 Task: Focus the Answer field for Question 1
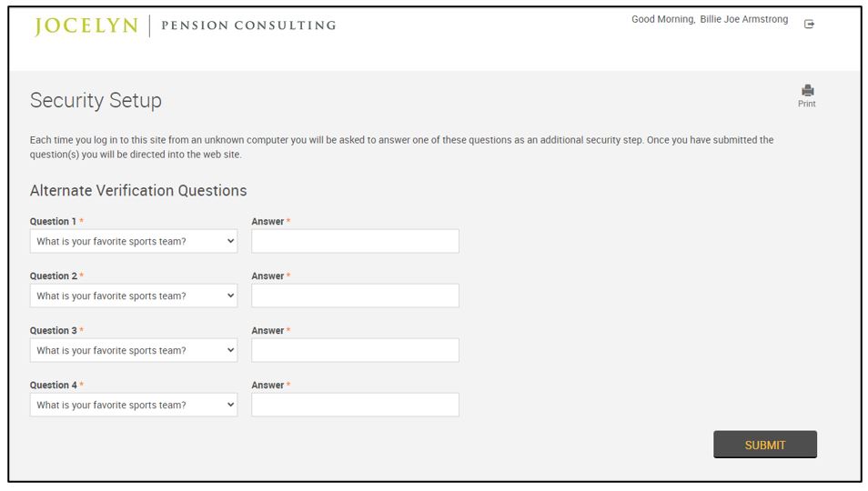point(355,242)
